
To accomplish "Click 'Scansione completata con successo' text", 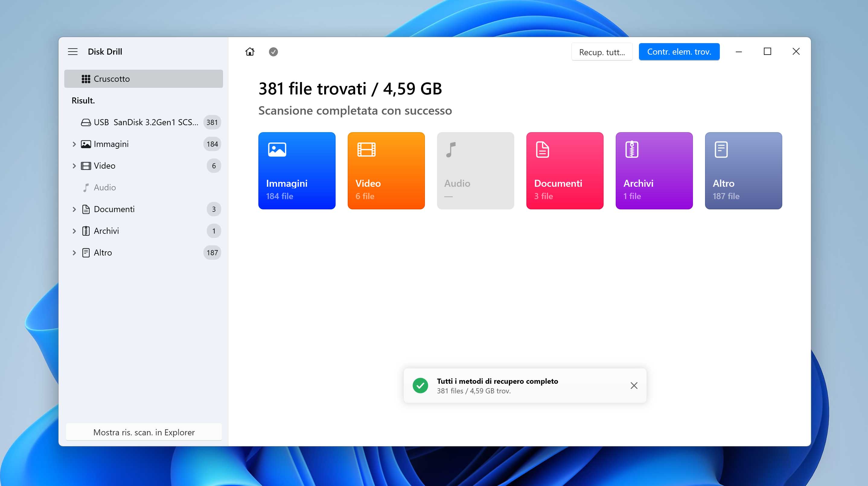I will tap(355, 110).
